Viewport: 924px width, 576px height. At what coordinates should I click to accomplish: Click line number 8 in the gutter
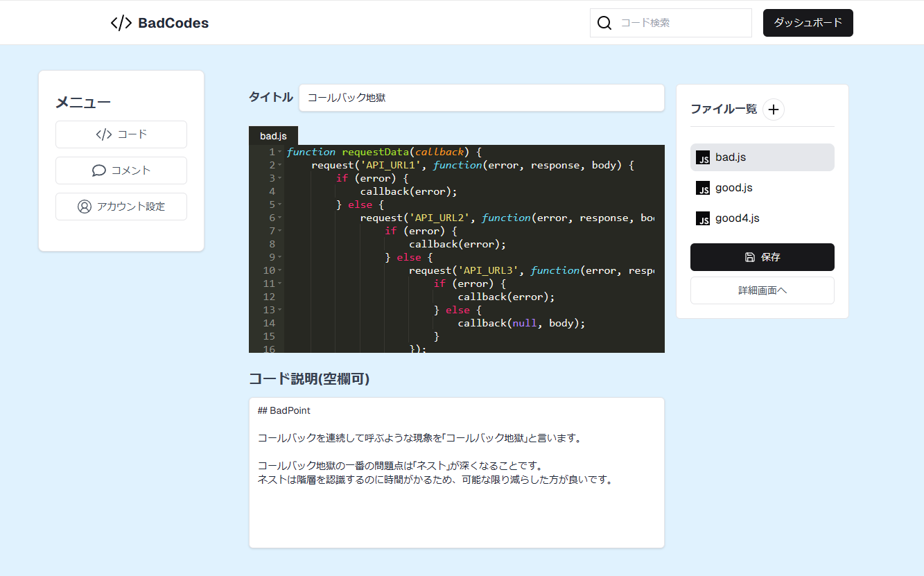click(272, 244)
